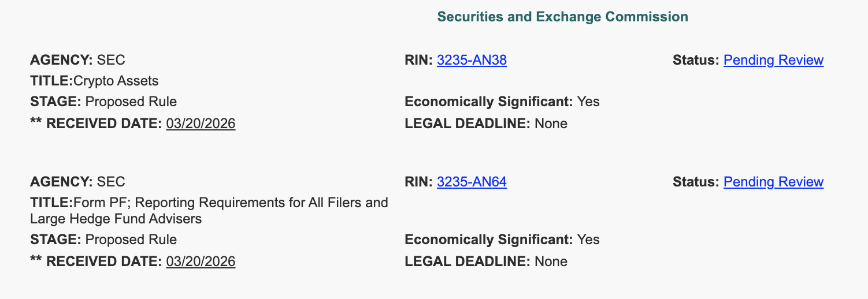Click Pending Review status for Crypto Assets
This screenshot has height=299, width=868.
(773, 60)
